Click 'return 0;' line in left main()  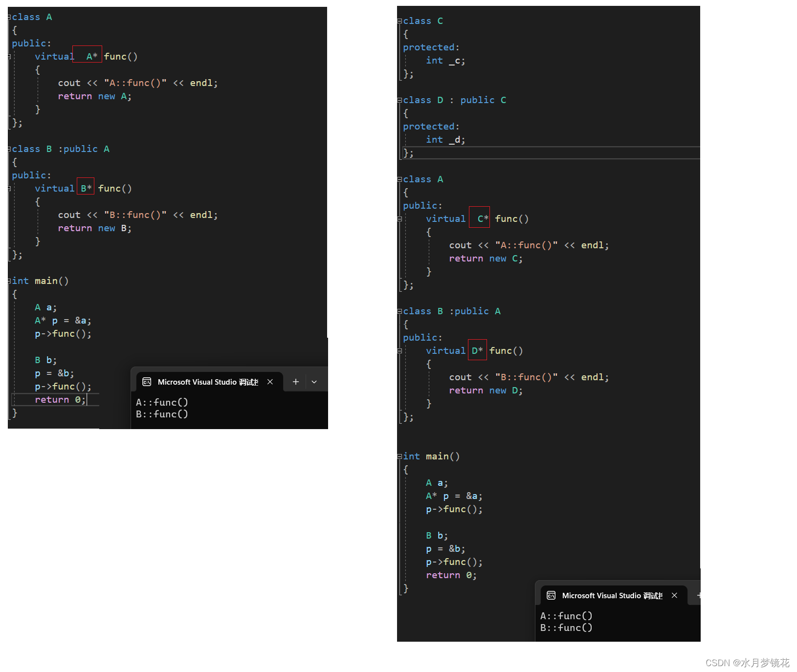pos(60,400)
